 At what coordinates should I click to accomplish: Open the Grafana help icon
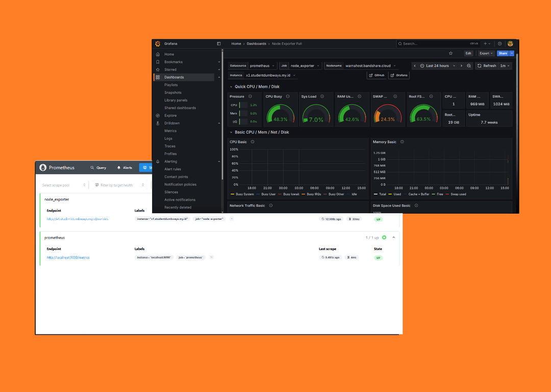[499, 44]
